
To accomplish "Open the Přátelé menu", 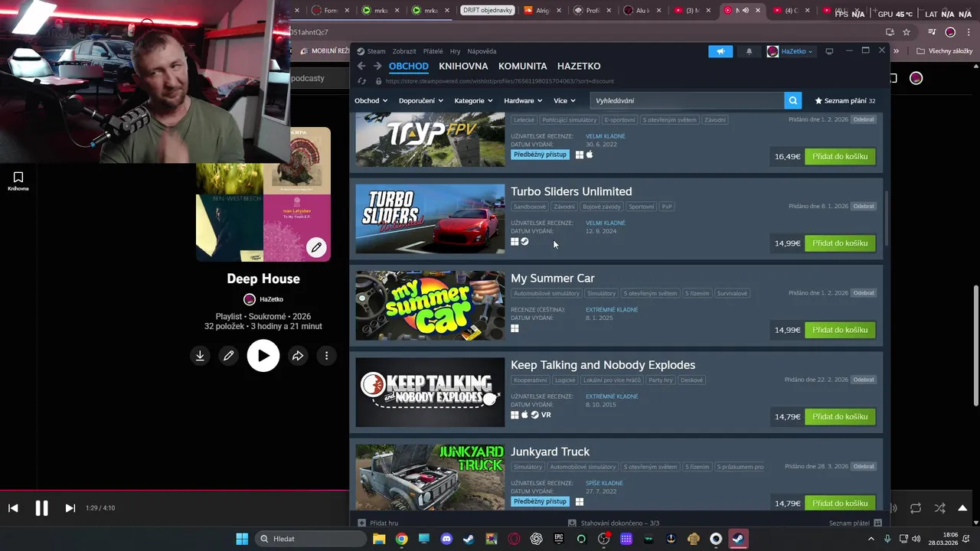I will coord(433,51).
